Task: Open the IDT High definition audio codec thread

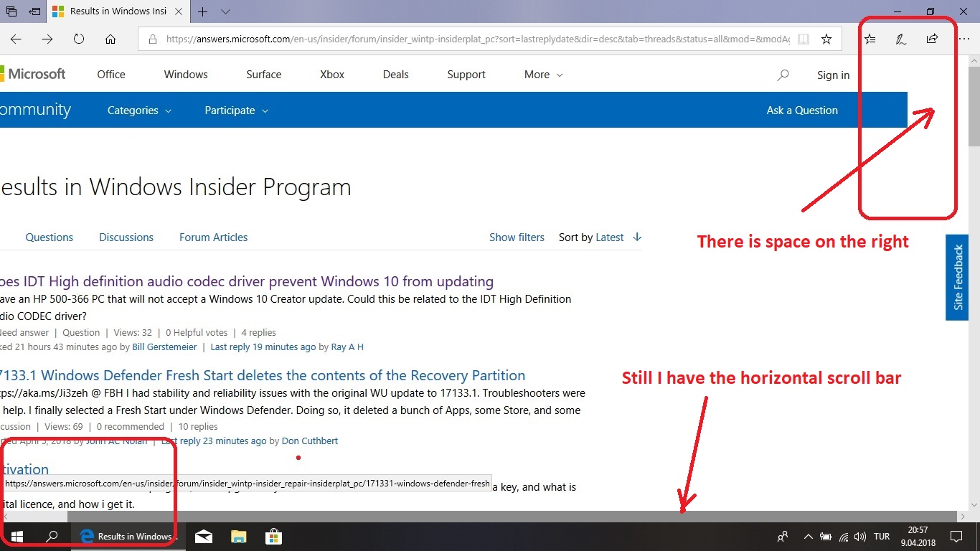Action: [x=247, y=281]
